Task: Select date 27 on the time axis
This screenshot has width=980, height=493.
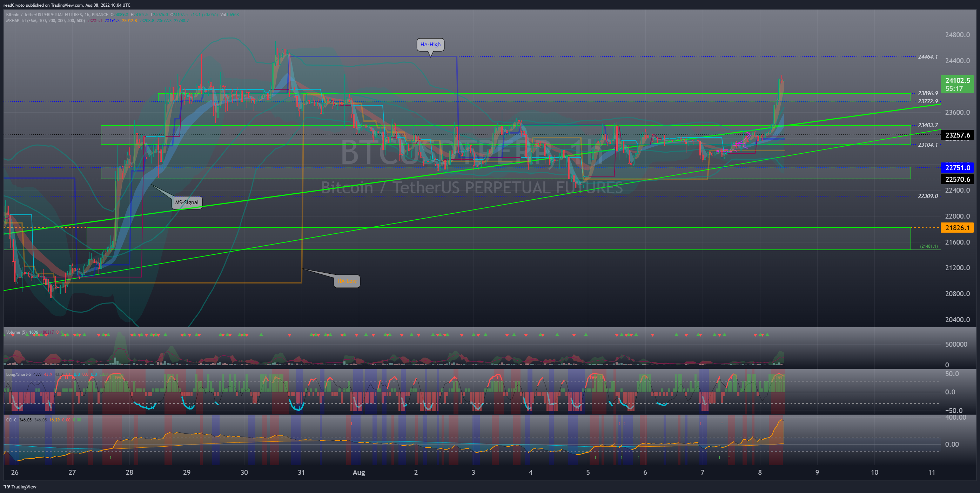Action: (x=72, y=472)
